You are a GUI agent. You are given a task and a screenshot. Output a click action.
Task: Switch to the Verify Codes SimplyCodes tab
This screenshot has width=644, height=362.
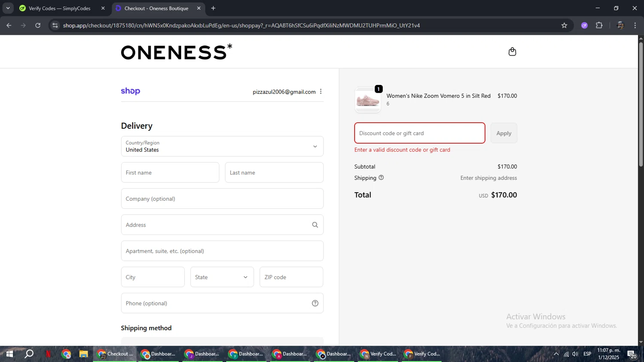coord(59,8)
